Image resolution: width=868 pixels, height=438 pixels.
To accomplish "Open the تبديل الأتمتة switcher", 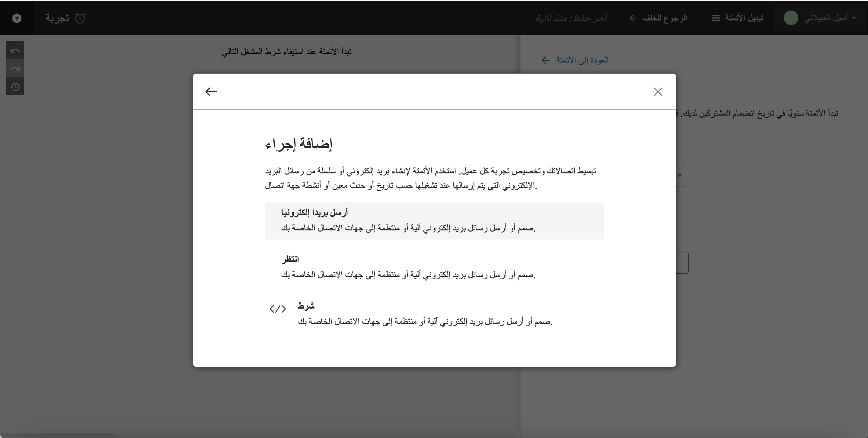I will 744,18.
